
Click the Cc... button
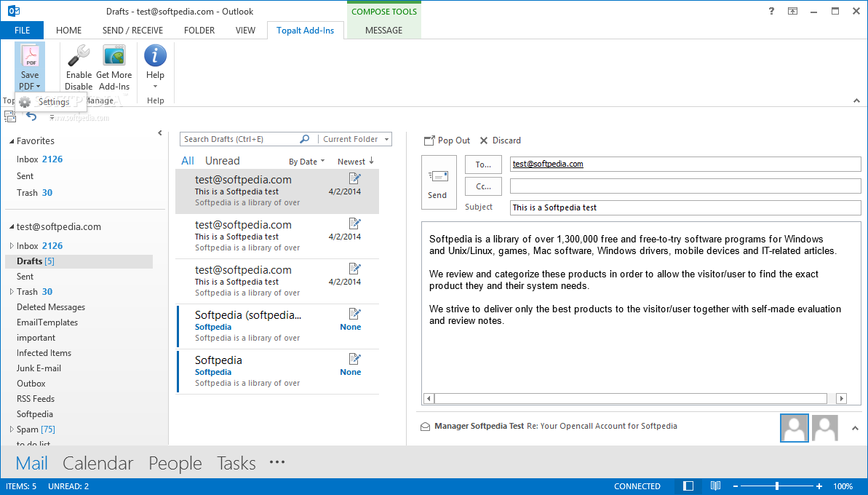(483, 186)
